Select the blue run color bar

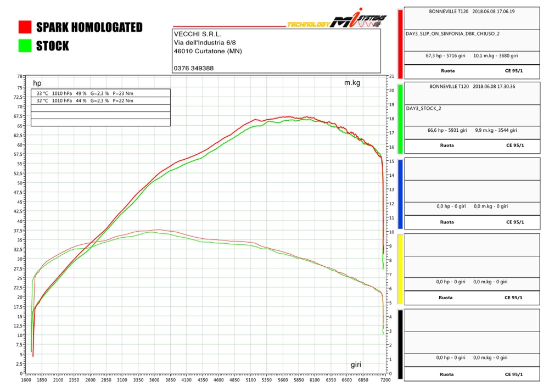[400, 194]
